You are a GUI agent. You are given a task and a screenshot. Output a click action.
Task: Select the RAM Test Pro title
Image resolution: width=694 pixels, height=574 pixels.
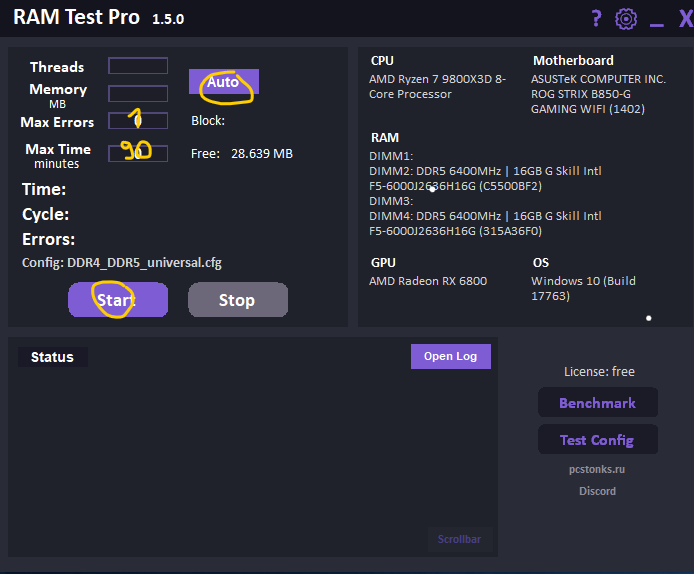[x=77, y=18]
